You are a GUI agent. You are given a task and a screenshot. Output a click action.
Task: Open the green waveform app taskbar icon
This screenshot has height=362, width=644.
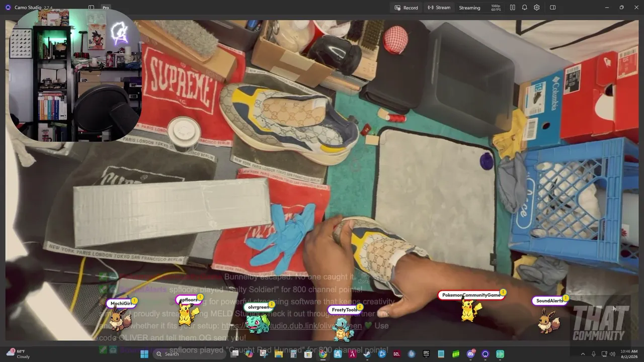500,354
